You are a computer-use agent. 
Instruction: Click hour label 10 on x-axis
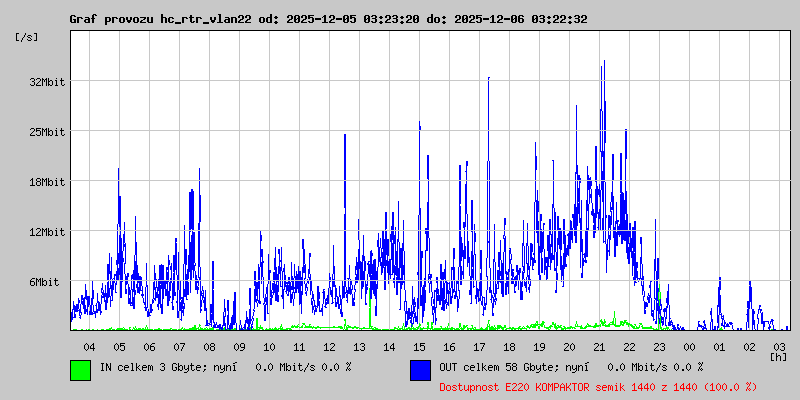[x=269, y=347]
